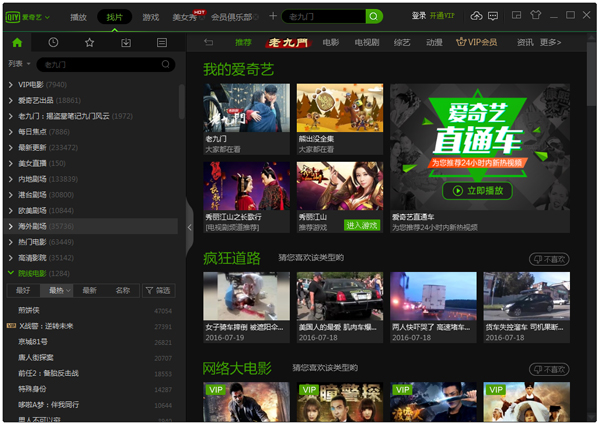Switch to 游戏 tab
Screen dimensions: 600x425
pos(151,17)
